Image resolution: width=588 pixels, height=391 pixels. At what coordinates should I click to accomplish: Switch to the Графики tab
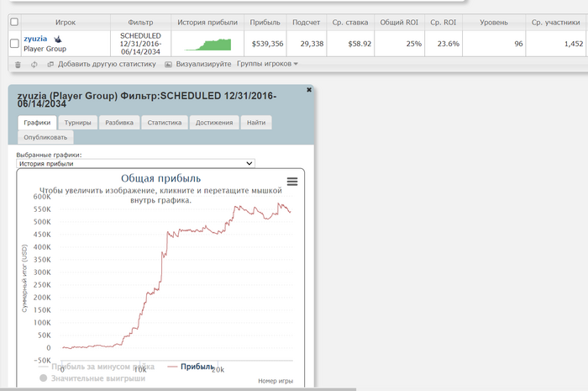pos(37,123)
